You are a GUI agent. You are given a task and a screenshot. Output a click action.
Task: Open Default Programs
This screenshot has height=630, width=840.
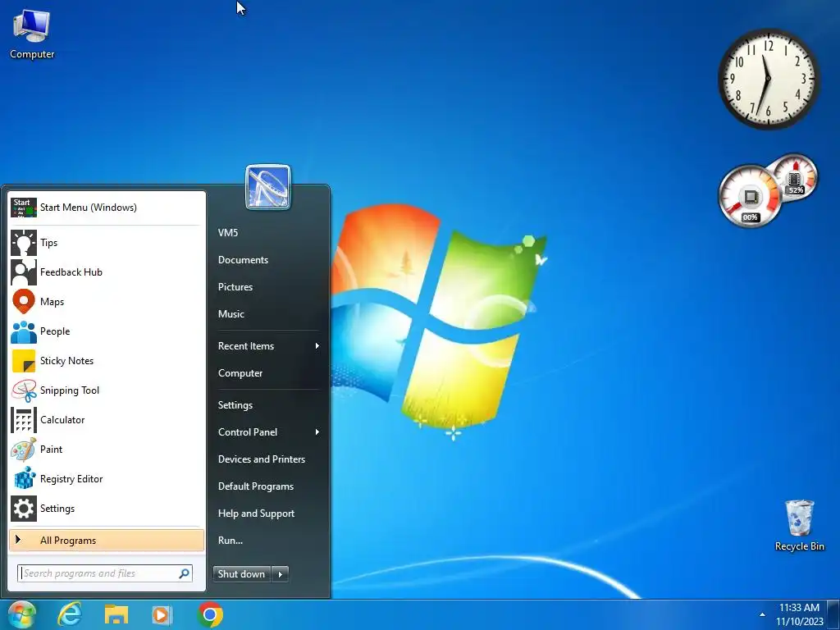point(256,486)
